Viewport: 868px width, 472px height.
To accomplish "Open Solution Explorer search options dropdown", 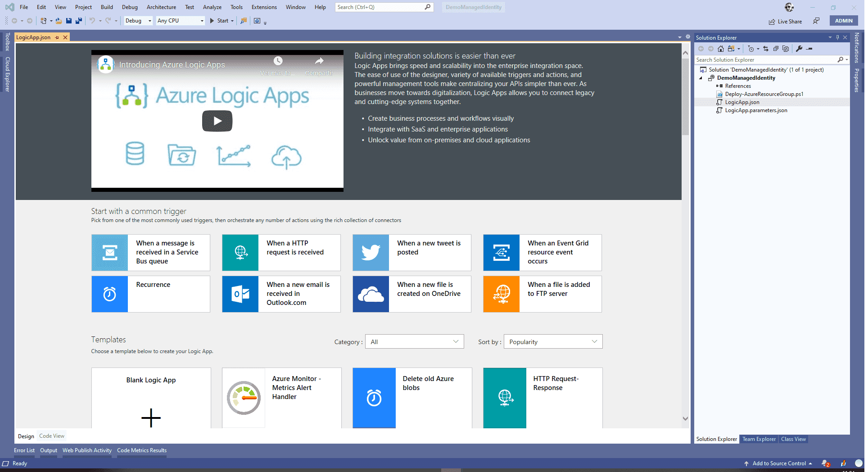I will 847,60.
